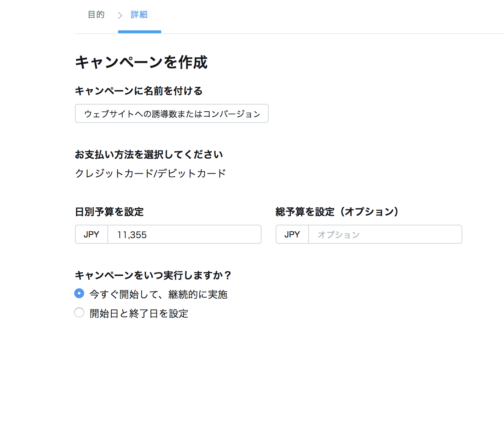Click the chevron between 目的 and 詳細
Image resolution: width=504 pixels, height=436 pixels.
119,15
